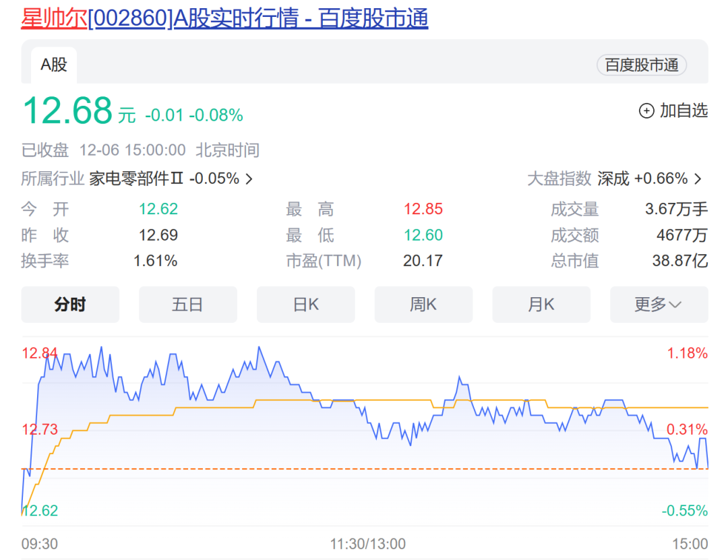Open the 深成 +0.66% index link
The width and height of the screenshot is (728, 560).
point(642,179)
